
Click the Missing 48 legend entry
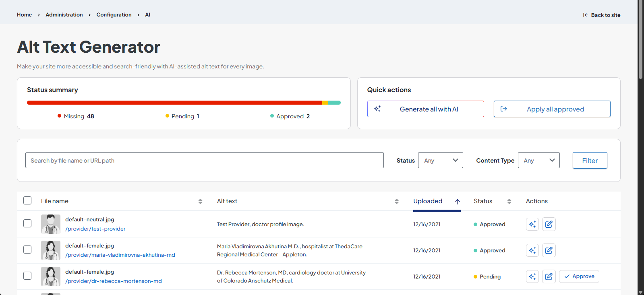[76, 116]
